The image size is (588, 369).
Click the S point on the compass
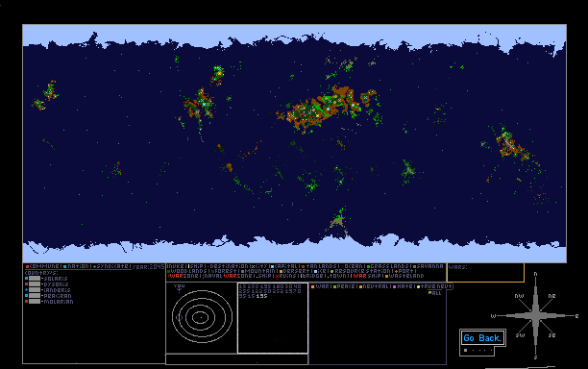coord(535,357)
